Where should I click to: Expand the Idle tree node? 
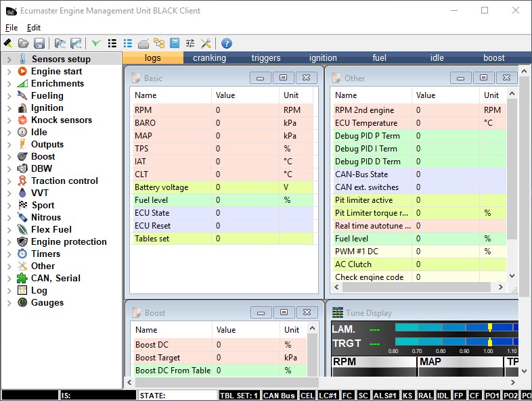[x=9, y=133]
